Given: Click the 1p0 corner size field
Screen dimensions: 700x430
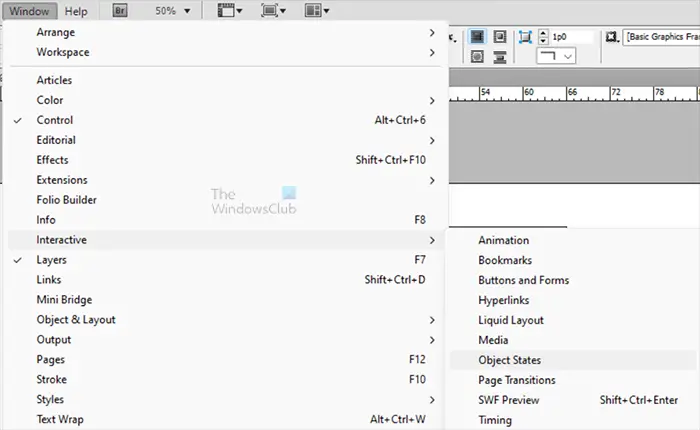Looking at the screenshot, I should click(571, 37).
